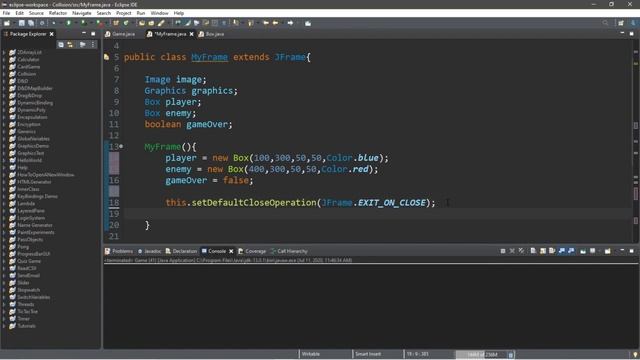
Task: Switch to the Call Hierarchy tab
Action: 289,251
